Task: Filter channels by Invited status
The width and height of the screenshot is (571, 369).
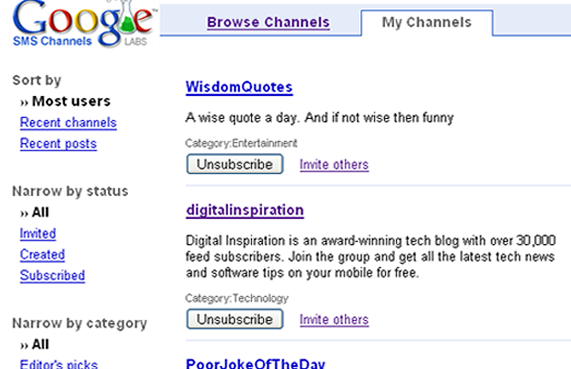Action: [38, 233]
